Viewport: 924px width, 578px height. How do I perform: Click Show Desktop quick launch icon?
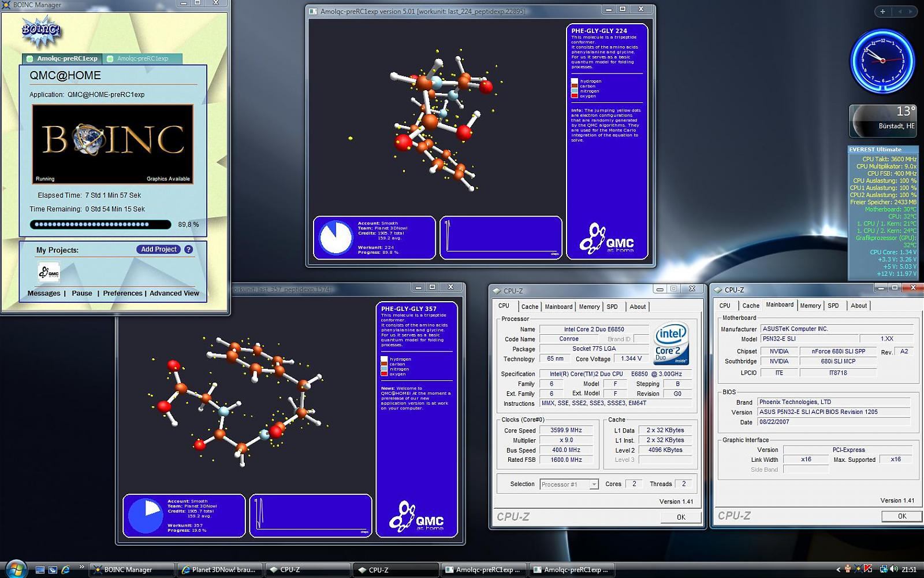(x=40, y=569)
